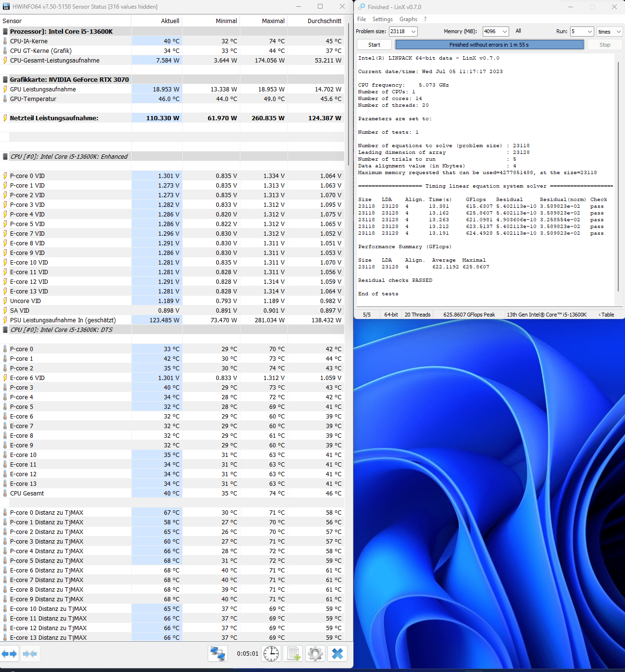Click the lightning icon next to PSU Leistungsaufnahme In
This screenshot has height=672, width=625.
point(5,320)
